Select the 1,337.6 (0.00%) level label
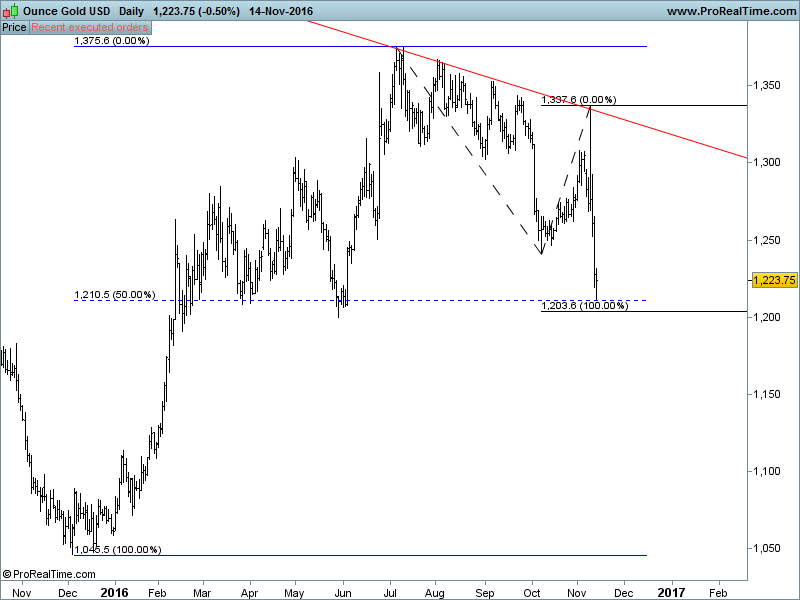800x600 pixels. pos(578,100)
